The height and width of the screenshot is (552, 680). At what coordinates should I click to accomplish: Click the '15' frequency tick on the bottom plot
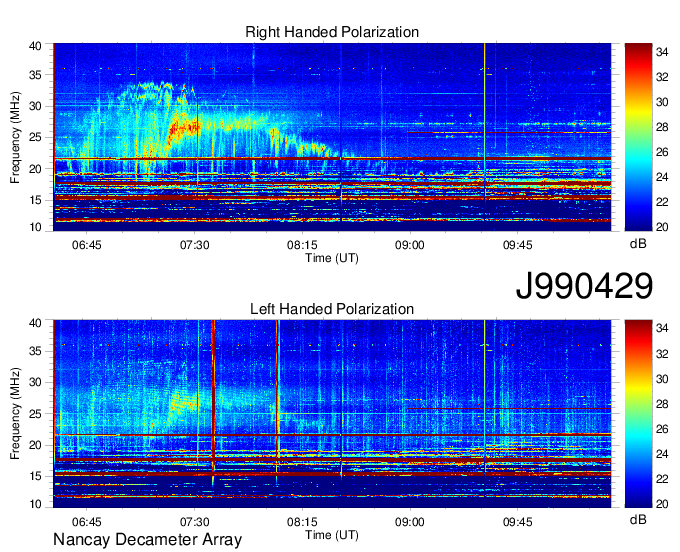[35, 476]
